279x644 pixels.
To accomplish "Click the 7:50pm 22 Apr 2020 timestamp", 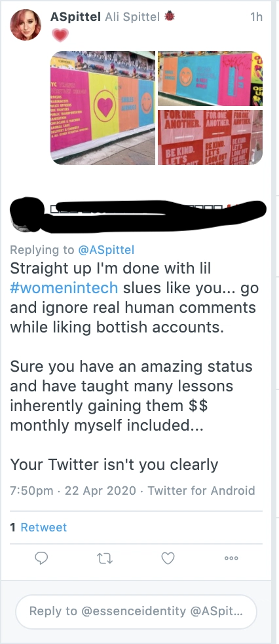I will [x=73, y=490].
